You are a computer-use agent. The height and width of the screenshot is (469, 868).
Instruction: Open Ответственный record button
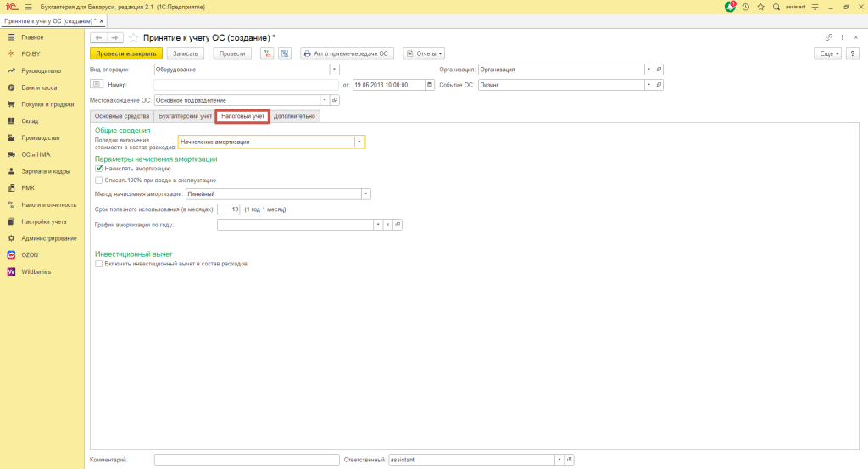(x=569, y=460)
